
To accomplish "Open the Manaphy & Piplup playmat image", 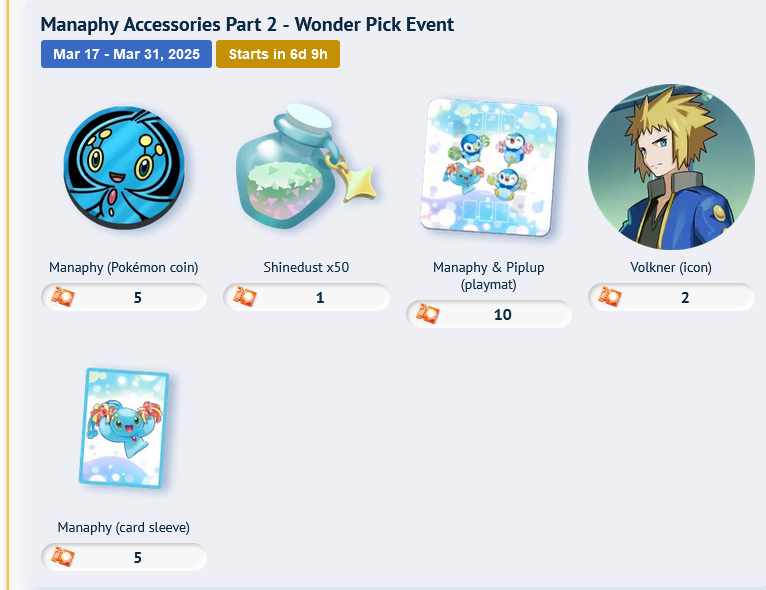I will click(x=489, y=168).
